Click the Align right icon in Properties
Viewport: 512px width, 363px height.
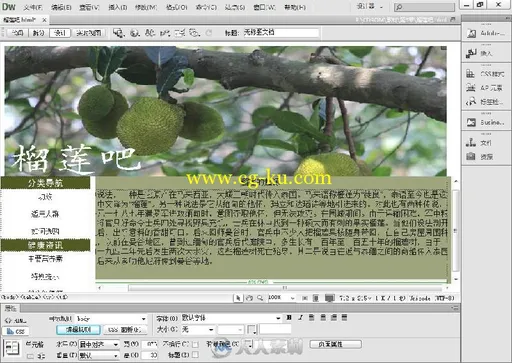[x=334, y=318]
